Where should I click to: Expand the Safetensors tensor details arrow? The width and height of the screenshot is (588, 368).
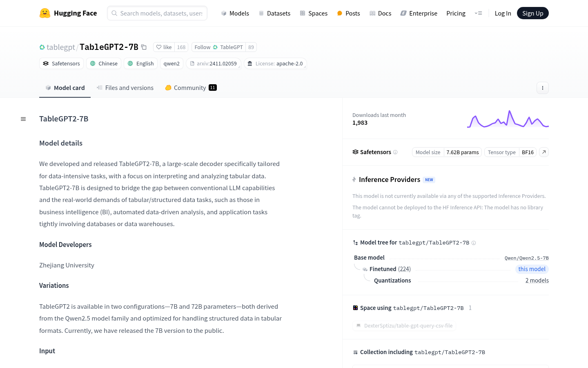(543, 152)
